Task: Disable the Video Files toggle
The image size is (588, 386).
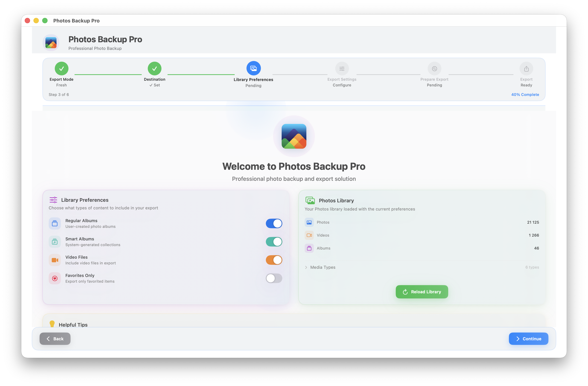Action: pos(274,260)
